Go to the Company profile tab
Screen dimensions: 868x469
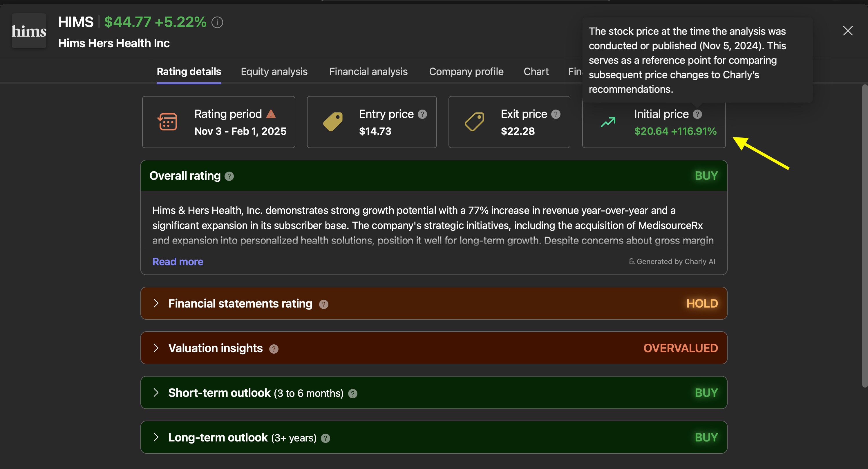466,71
